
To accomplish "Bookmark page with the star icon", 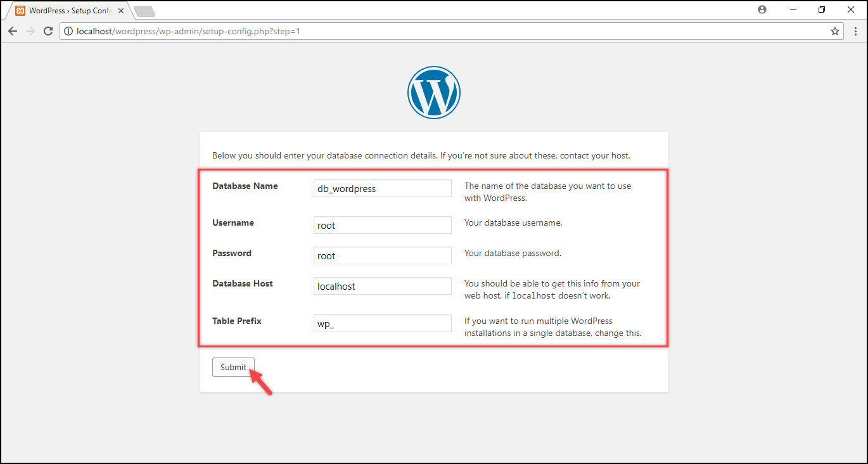I will (835, 31).
